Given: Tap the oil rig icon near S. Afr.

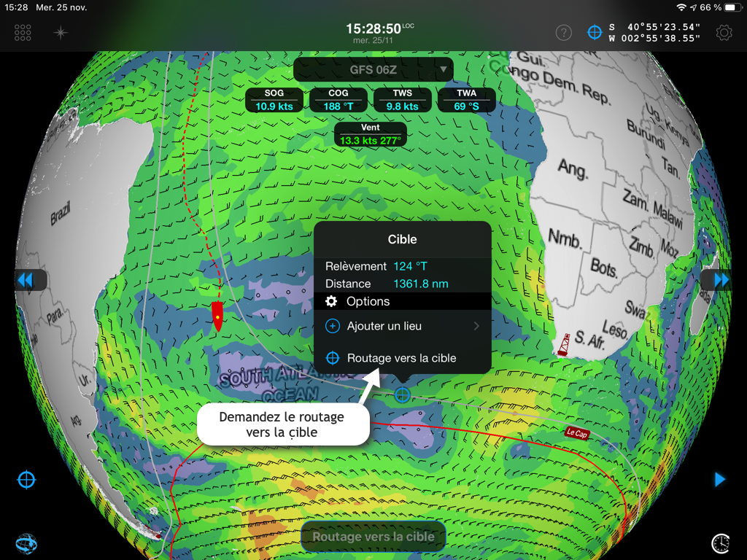Looking at the screenshot, I should point(564,344).
